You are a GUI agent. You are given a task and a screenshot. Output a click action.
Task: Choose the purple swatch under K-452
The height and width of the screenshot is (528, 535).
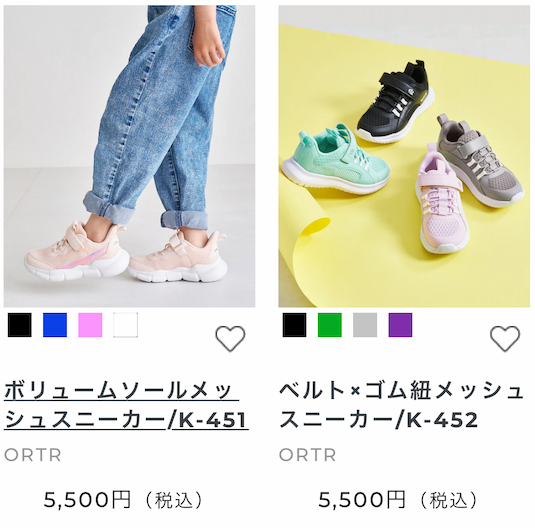(x=400, y=325)
